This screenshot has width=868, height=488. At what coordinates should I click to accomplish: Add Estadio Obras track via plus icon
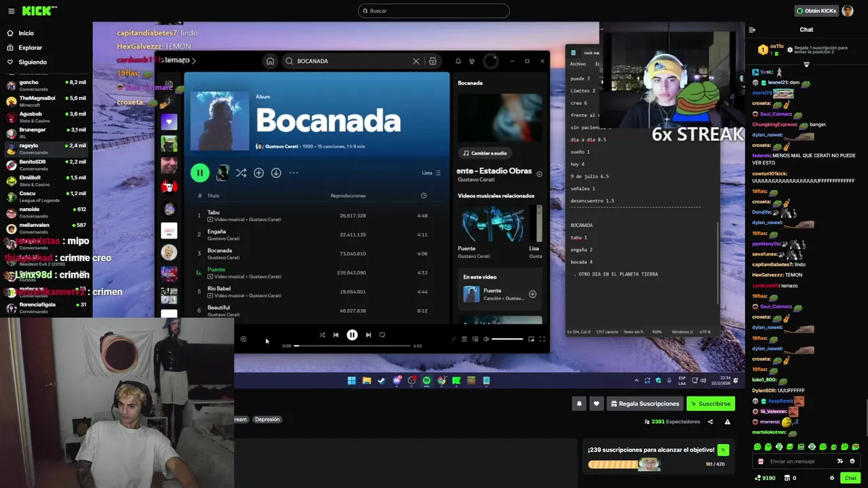(540, 174)
